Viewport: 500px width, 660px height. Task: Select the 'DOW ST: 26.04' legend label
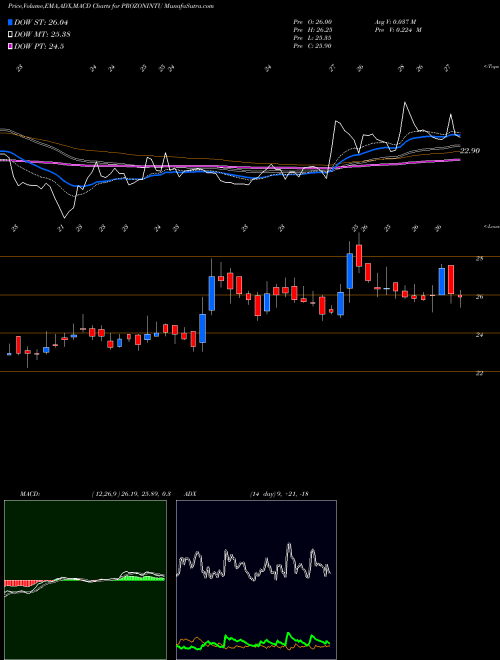tap(41, 22)
